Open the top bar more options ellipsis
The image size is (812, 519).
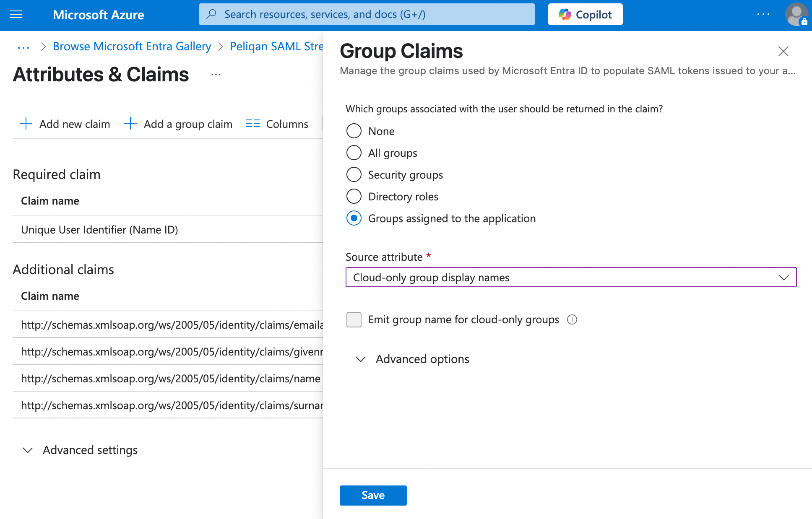[763, 14]
